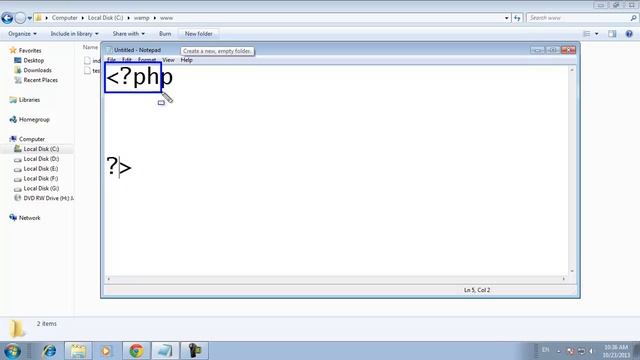Viewport: 640px width, 360px height.
Task: Click the Notepad vertical scrollbar down arrow
Action: [572, 271]
